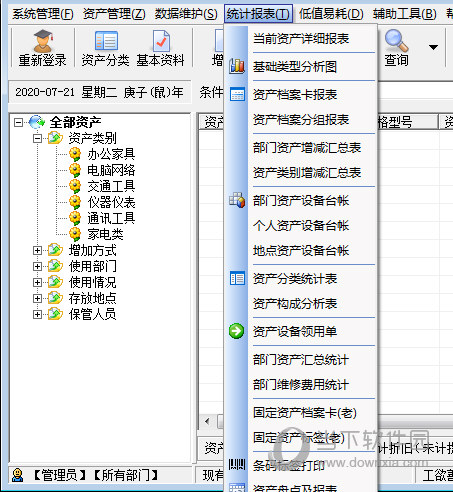
Task: Collapse the 资产类别 tree node
Action: tap(38, 138)
